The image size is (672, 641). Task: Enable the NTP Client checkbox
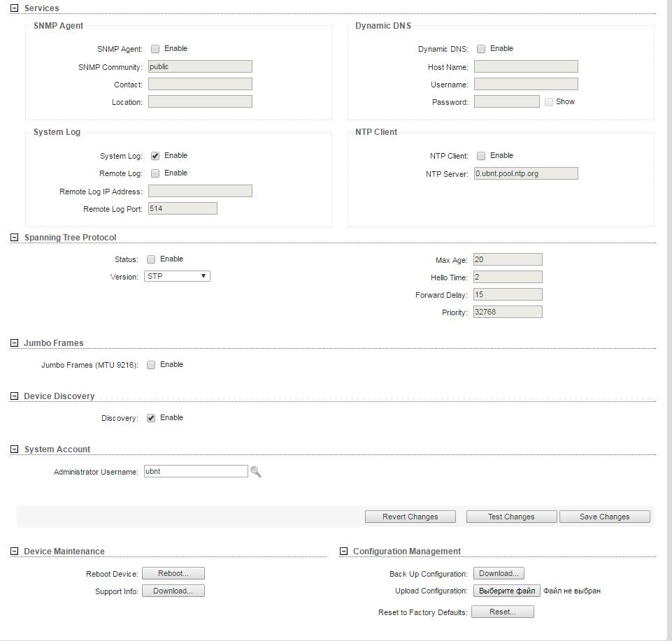(x=481, y=156)
